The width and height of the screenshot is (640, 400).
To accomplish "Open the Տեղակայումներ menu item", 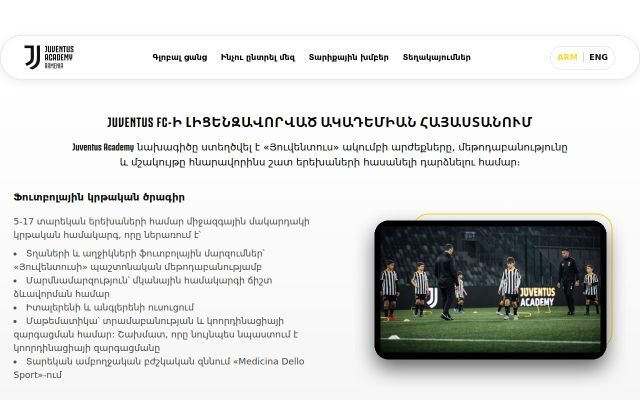I will 437,58.
